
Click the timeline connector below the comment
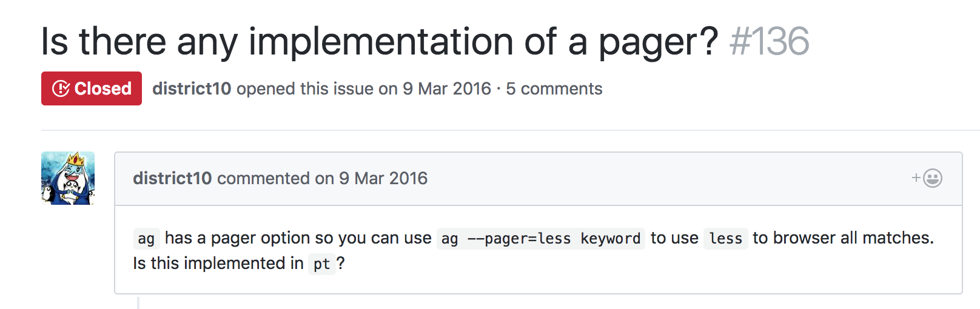[138, 302]
